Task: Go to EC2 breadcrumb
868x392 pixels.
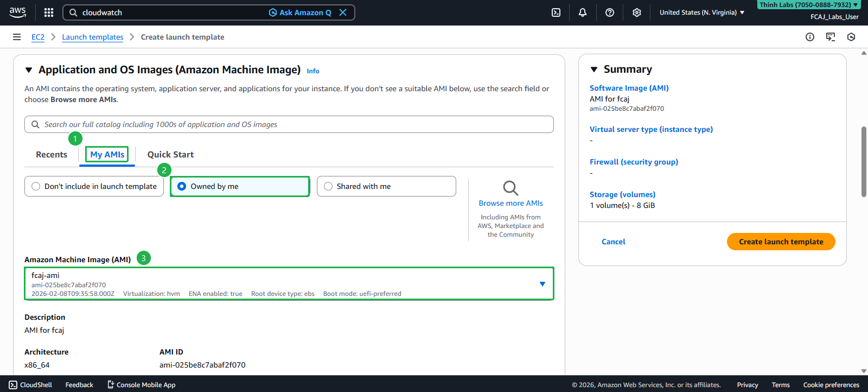Action: pos(38,37)
